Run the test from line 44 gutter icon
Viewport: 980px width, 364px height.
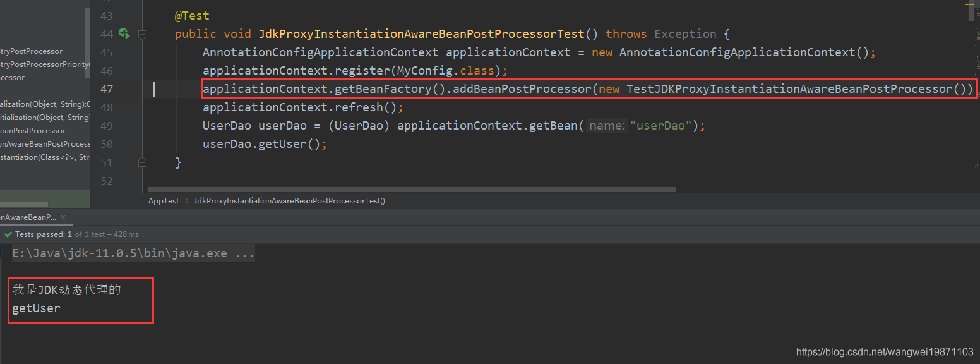pyautogui.click(x=124, y=33)
